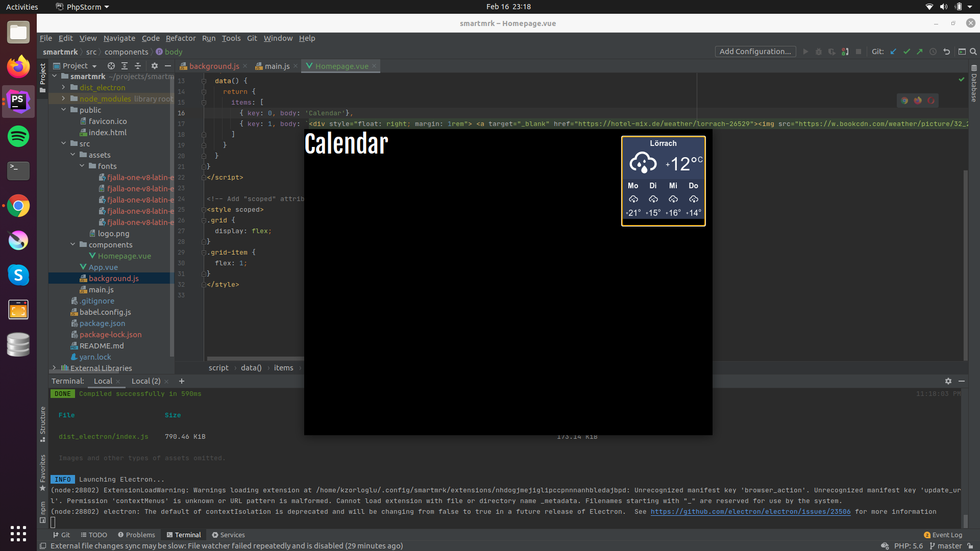Click the editor horizontal scrollbar
Screen dimensions: 980x551
[255, 359]
